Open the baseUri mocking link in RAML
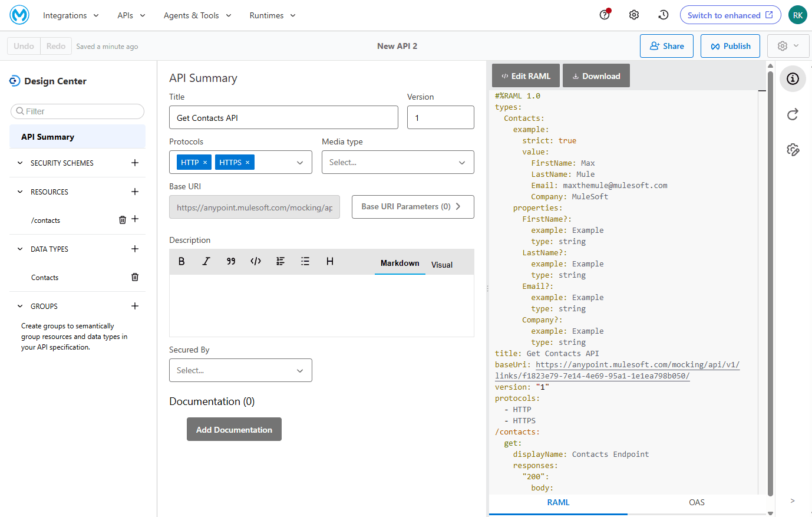Image resolution: width=812 pixels, height=517 pixels. [617, 370]
